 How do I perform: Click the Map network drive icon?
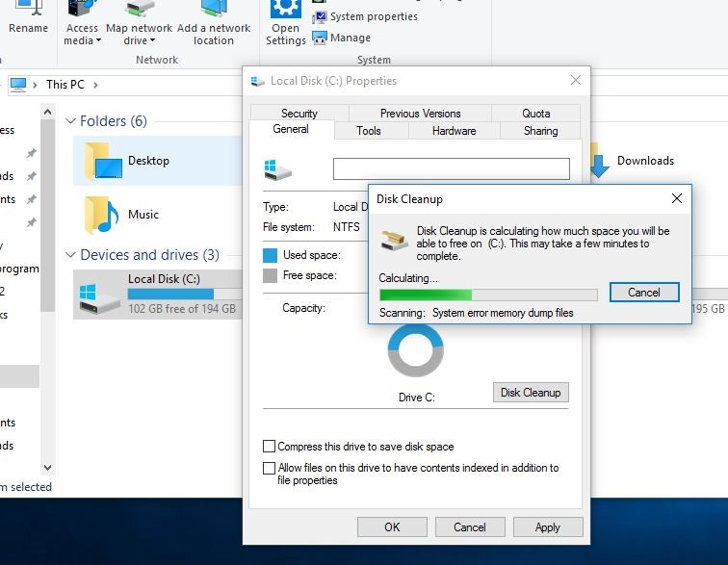pyautogui.click(x=139, y=9)
